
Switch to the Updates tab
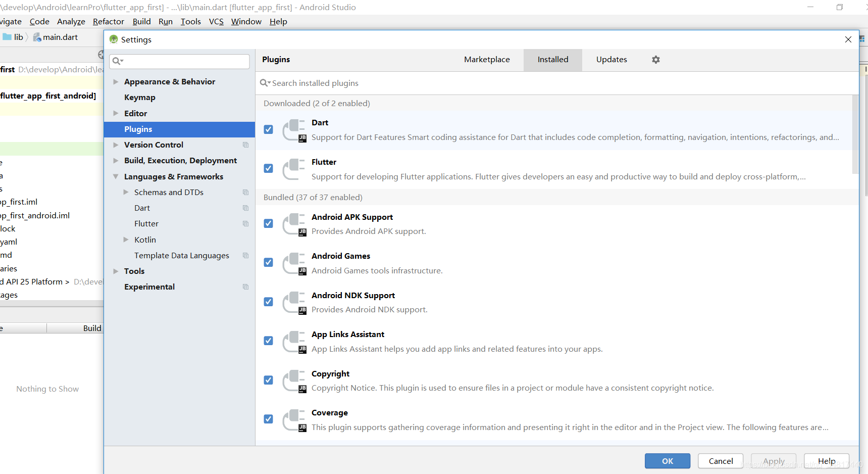[611, 60]
